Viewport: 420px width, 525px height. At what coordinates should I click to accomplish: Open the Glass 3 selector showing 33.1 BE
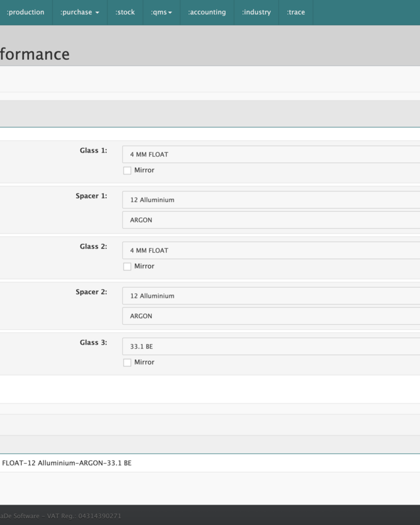[271, 346]
